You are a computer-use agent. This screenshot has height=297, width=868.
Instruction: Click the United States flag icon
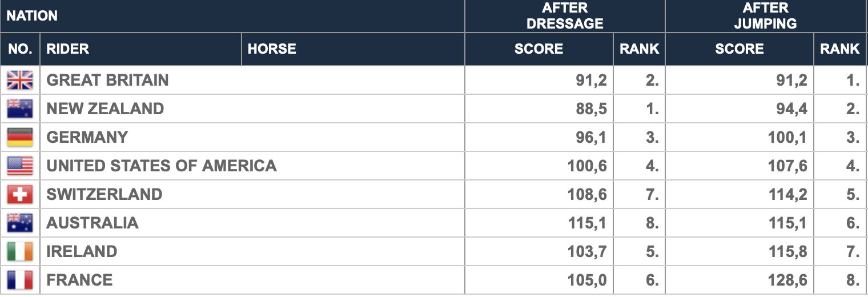click(20, 166)
